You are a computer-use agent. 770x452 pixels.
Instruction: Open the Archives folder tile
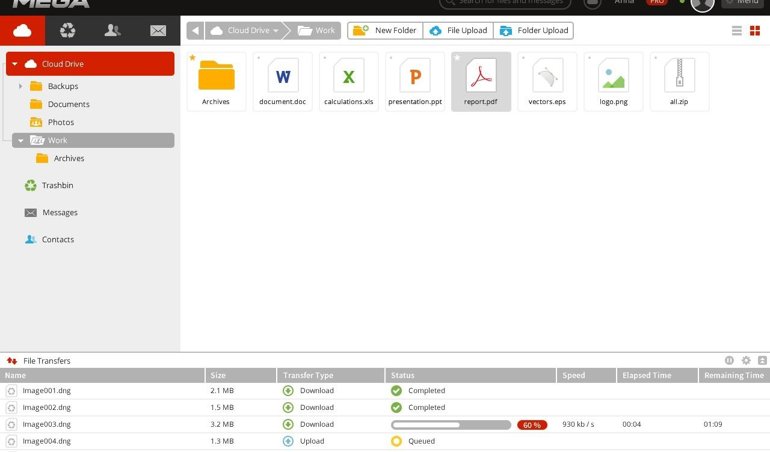click(216, 82)
